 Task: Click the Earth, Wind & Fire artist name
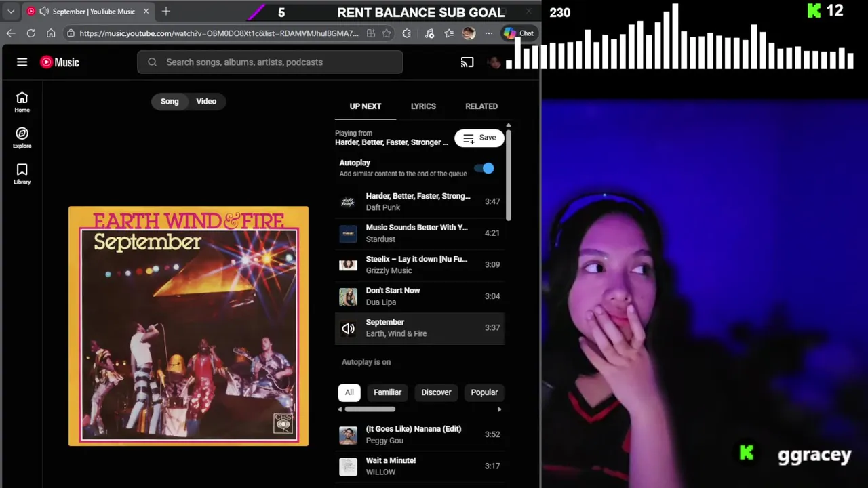coord(396,333)
